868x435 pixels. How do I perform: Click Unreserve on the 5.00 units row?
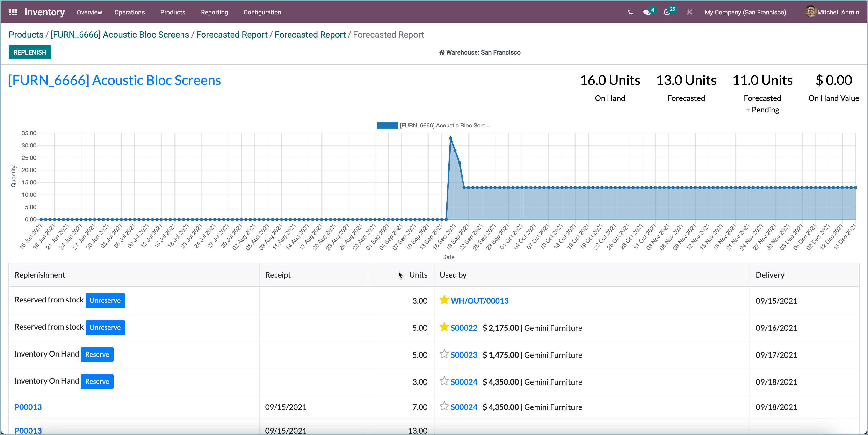(x=105, y=327)
